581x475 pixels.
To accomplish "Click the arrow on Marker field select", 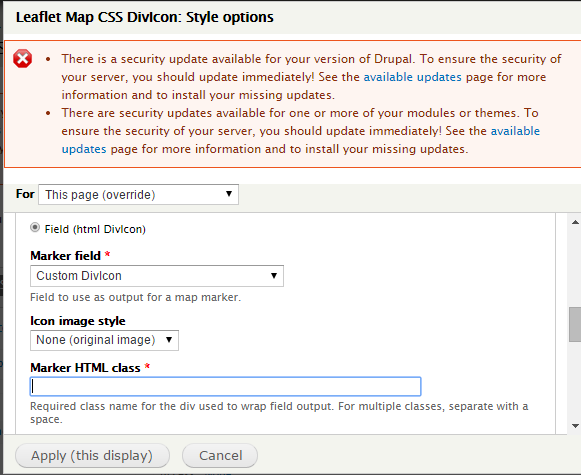I will tap(274, 275).
